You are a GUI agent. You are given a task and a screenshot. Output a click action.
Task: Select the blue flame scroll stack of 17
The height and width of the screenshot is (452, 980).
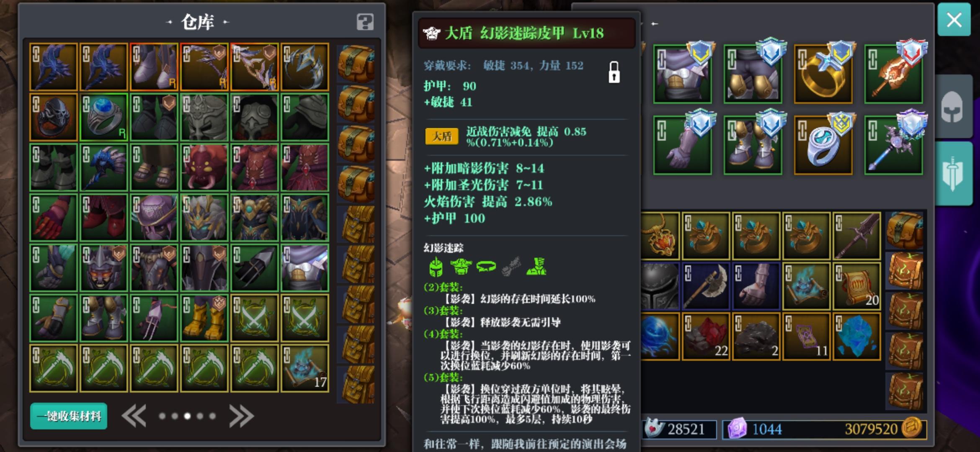pos(304,368)
